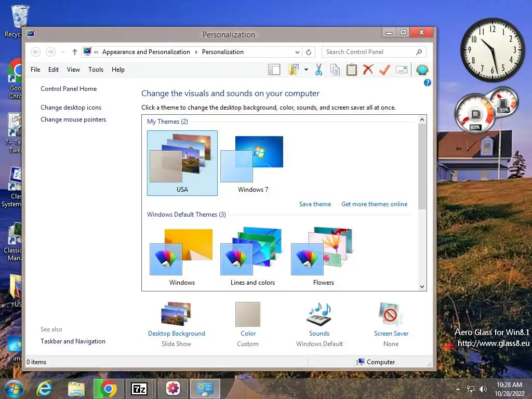The image size is (532, 399).
Task: Toggle the navigation pane toolbar icon
Action: point(274,70)
